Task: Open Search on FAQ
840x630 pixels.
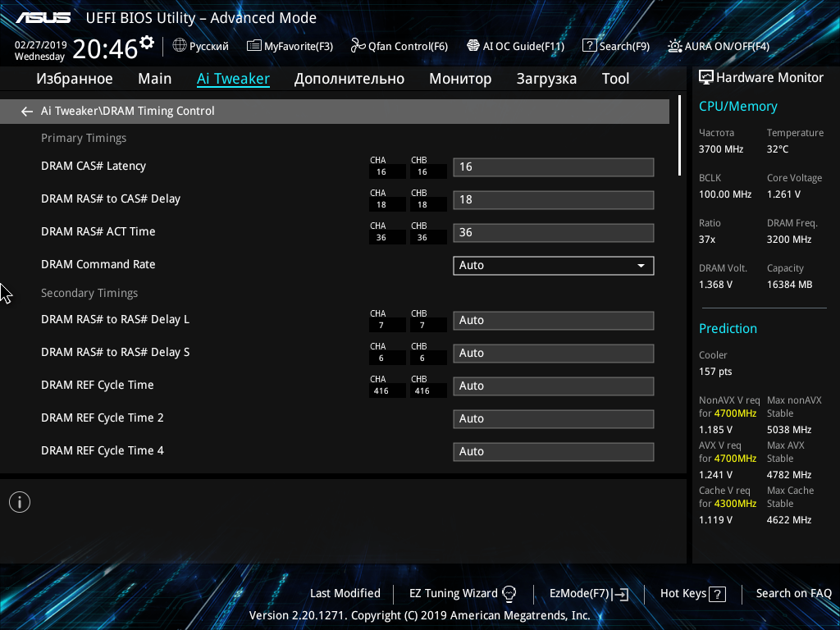Action: (793, 594)
